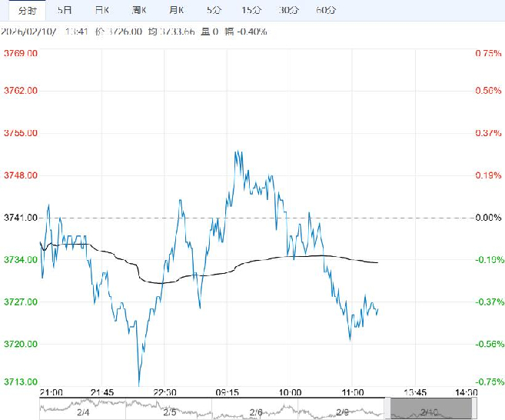Viewport: 505px width, 420px height.
Task: Open the 日K daily candlestick tab
Action: point(102,10)
